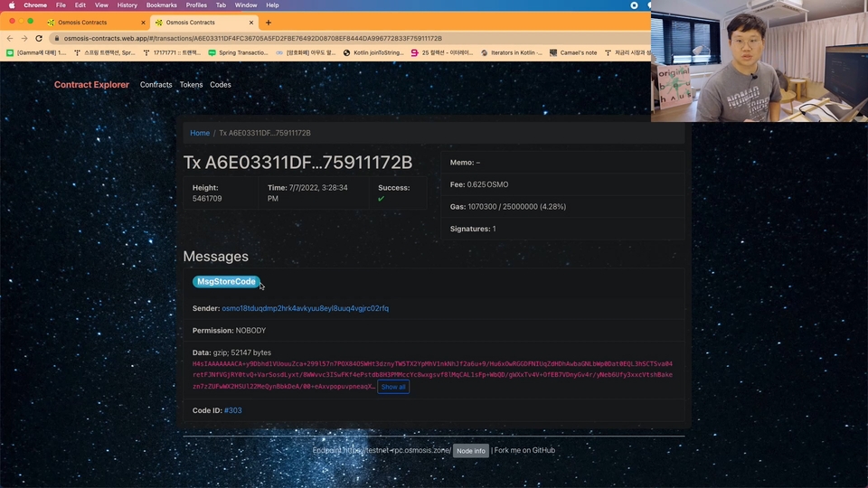The width and height of the screenshot is (868, 488).
Task: Open the [암호화폐] bookmark
Action: coord(307,52)
